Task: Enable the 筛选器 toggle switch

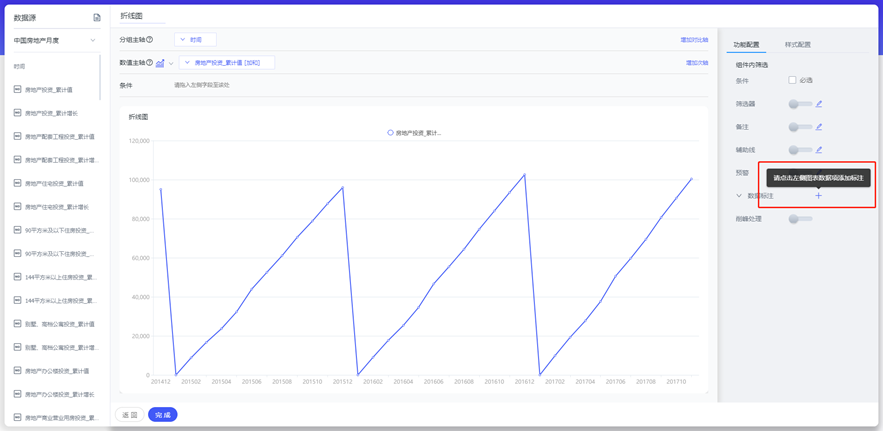Action: 798,104
